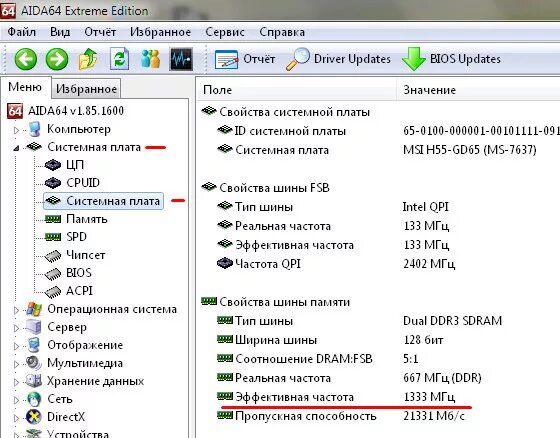Select the 2402 МГц value
The image size is (560, 438).
(429, 264)
